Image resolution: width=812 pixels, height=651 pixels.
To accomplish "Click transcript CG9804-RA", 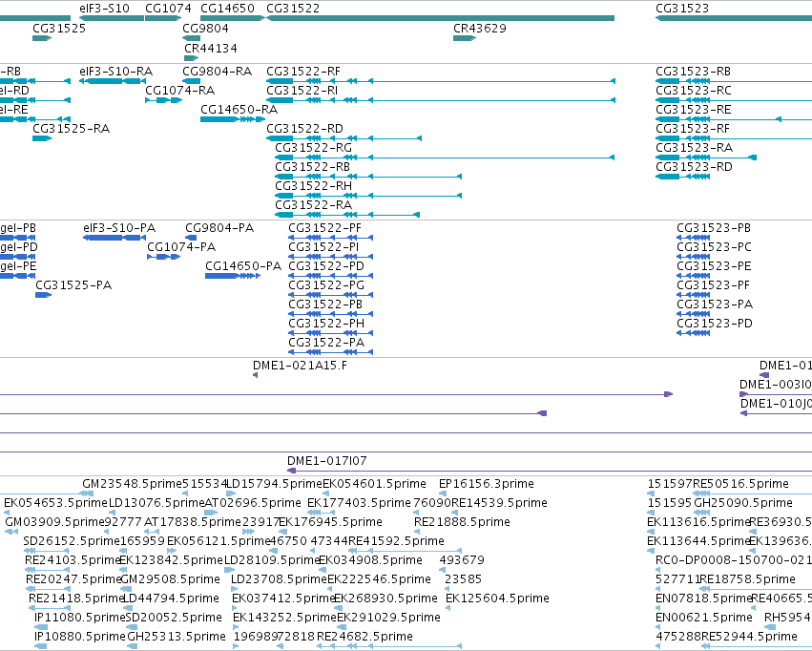I will (217, 72).
